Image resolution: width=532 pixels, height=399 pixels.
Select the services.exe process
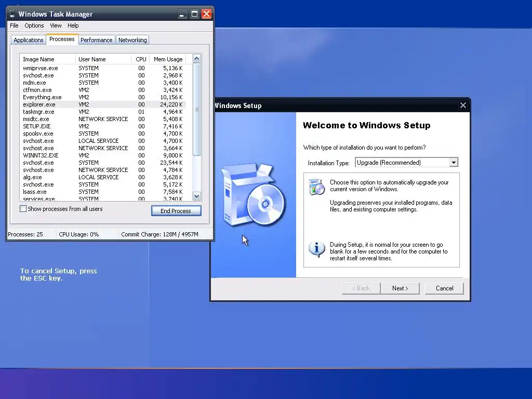(103, 199)
